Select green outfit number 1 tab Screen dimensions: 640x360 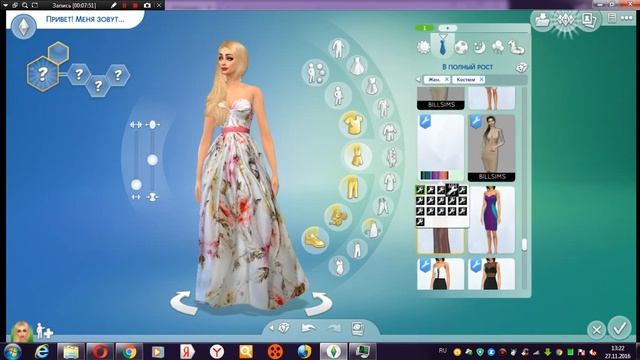424,28
